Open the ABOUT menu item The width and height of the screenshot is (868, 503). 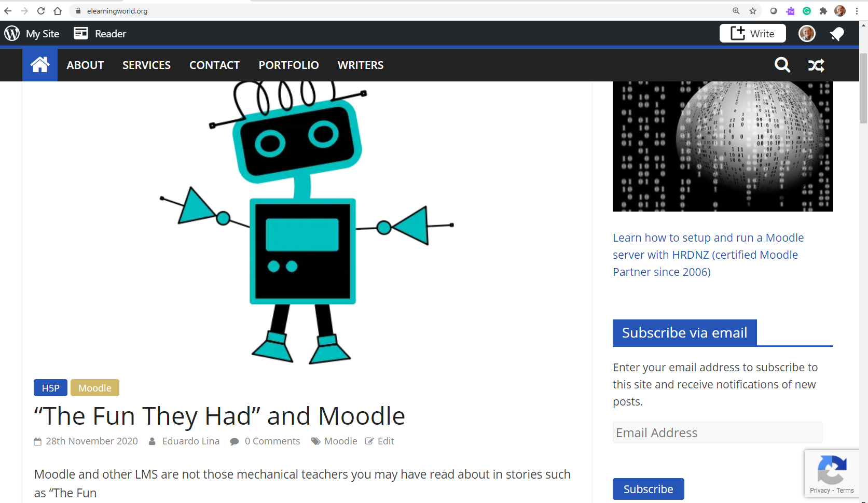pos(85,65)
